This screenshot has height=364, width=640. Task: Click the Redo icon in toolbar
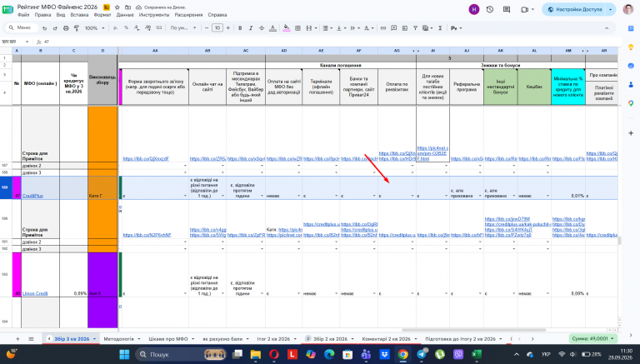pos(55,28)
